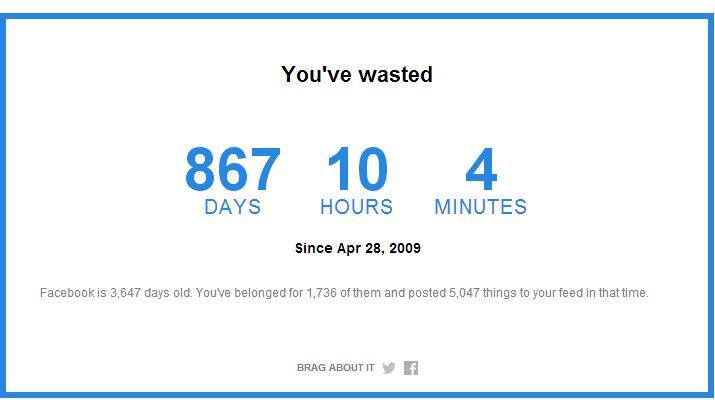The image size is (715, 400).
Task: Click the "You've wasted" heading
Action: pyautogui.click(x=357, y=75)
